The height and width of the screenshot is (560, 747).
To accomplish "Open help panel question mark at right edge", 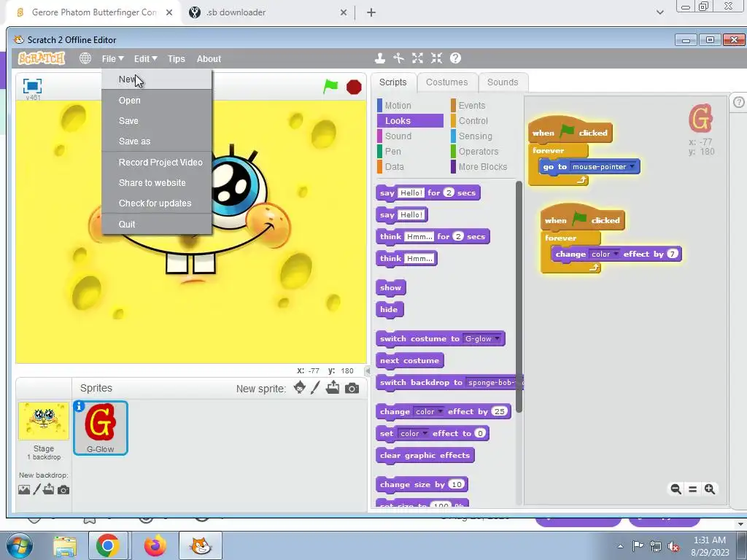I will click(738, 102).
